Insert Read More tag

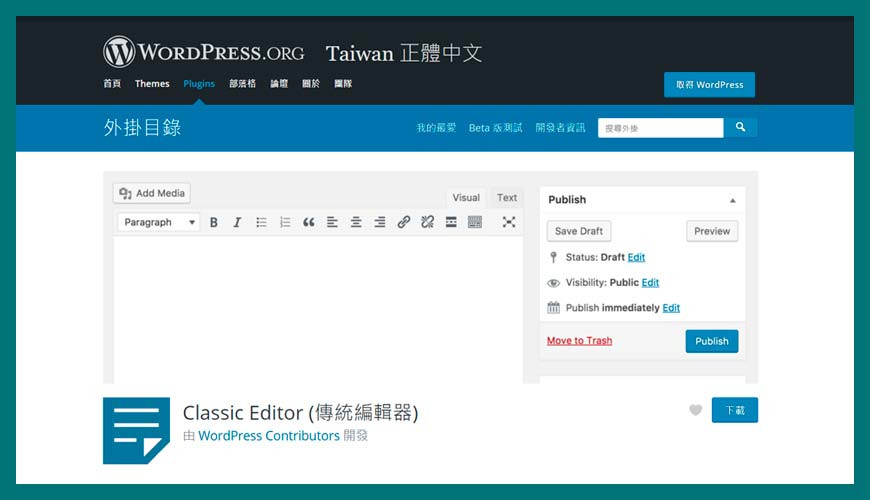(451, 223)
